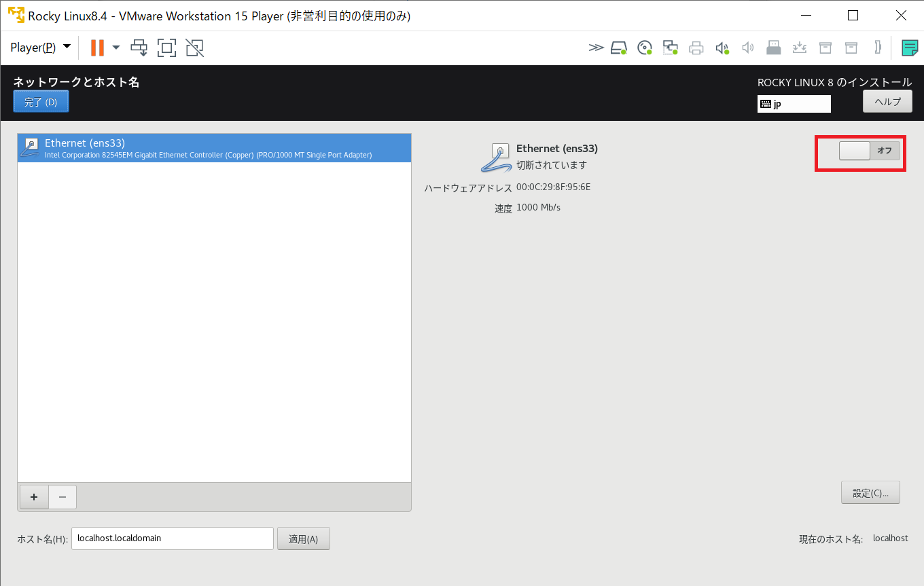The height and width of the screenshot is (586, 924).
Task: Click the current hostname value localhost
Action: point(891,538)
